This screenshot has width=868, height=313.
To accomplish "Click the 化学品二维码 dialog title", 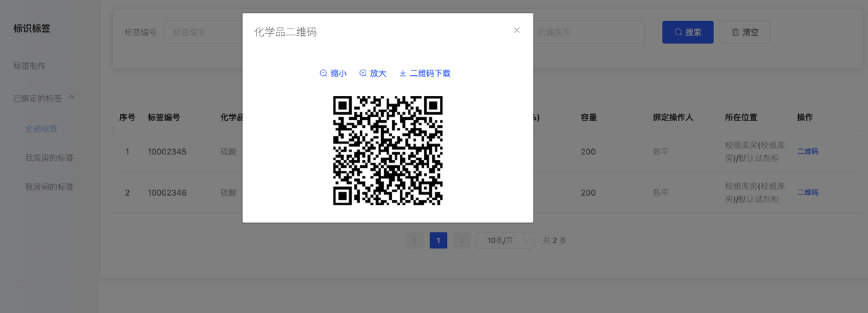I will click(x=285, y=32).
